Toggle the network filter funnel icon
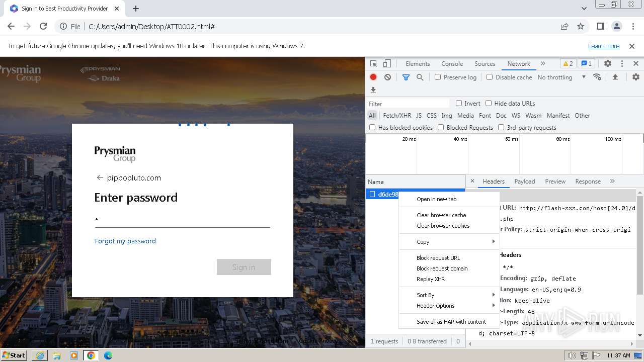644x362 pixels. (x=406, y=77)
